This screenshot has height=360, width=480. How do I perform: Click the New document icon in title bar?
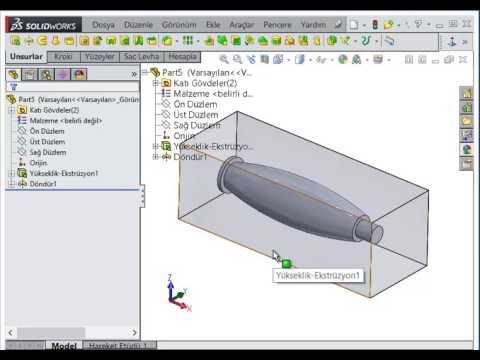[x=354, y=25]
